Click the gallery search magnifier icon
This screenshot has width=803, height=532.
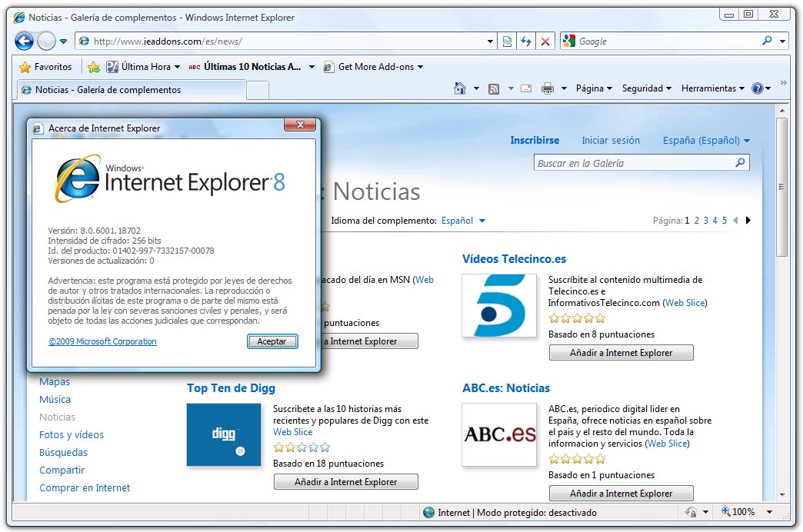740,163
